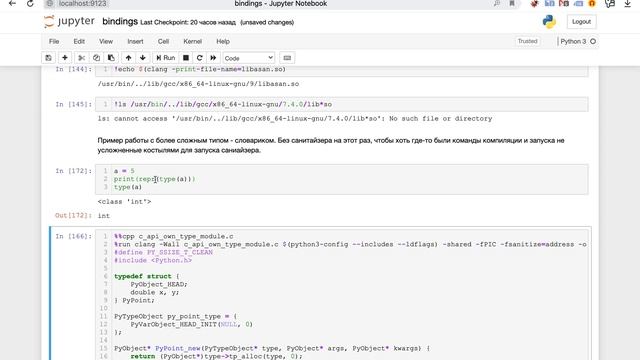The image size is (640, 360).
Task: Click the line 'PyObject_HEAD;' in code
Action: (159, 284)
